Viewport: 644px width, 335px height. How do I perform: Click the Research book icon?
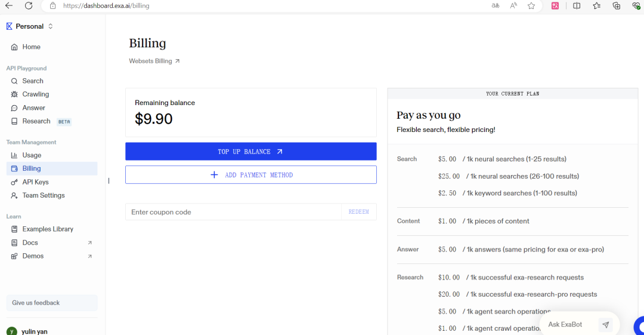pos(14,121)
